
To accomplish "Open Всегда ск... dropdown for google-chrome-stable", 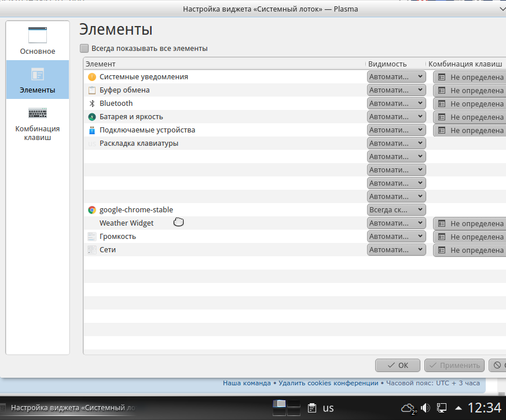I will [x=396, y=210].
